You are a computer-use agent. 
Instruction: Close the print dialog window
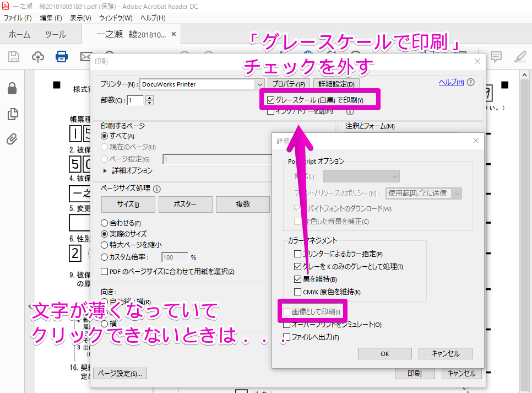[477, 61]
